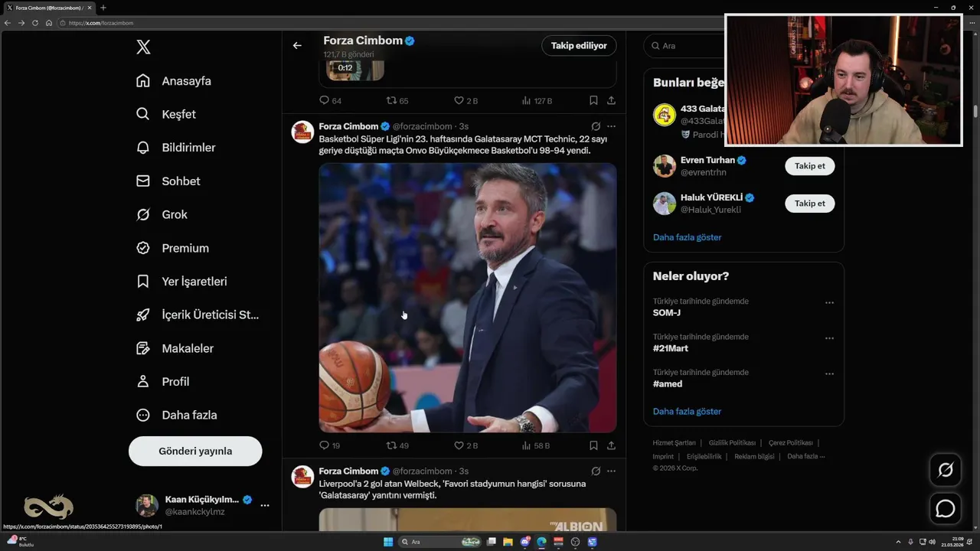The height and width of the screenshot is (551, 980).
Task: Click the Gönderi yayınla button
Action: [195, 451]
